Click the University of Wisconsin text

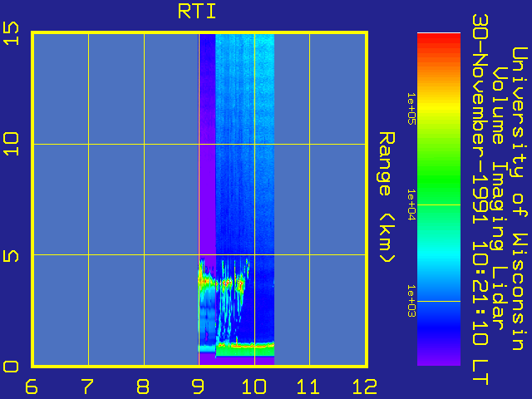(x=520, y=199)
